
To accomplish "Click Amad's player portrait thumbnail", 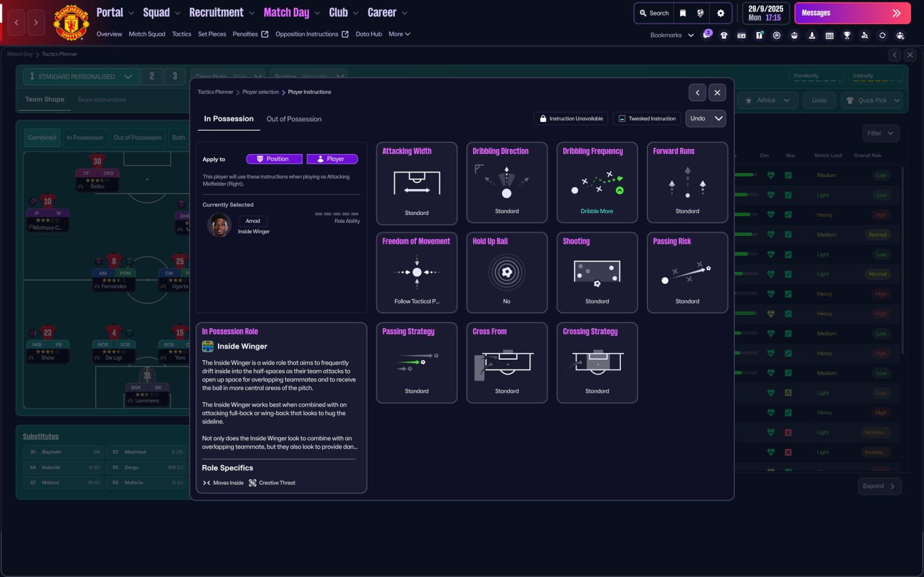I will click(x=220, y=225).
